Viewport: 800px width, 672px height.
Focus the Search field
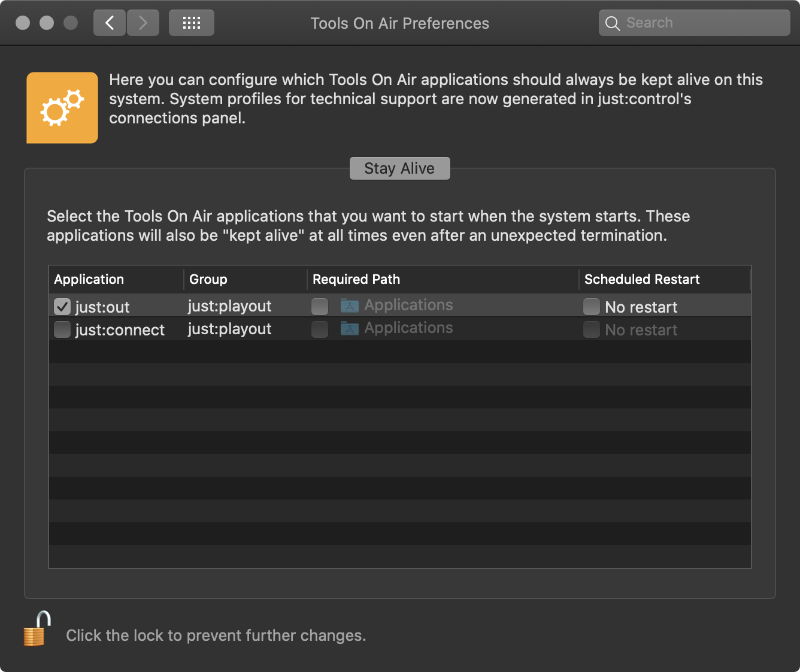tap(694, 23)
